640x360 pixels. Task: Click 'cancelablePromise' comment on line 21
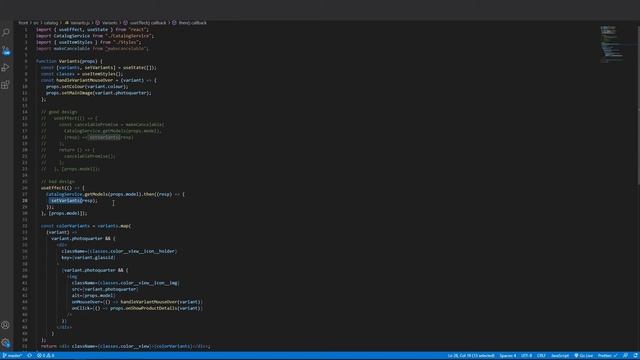coord(89,156)
